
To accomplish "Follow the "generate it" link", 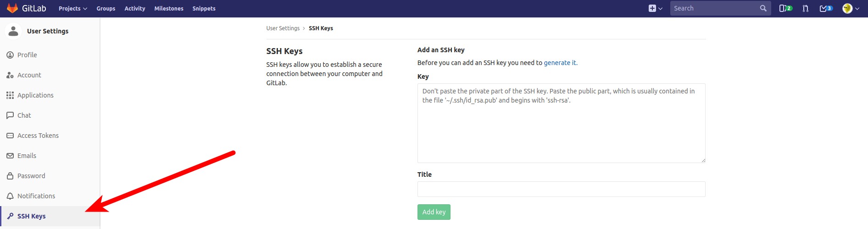I will [x=560, y=63].
